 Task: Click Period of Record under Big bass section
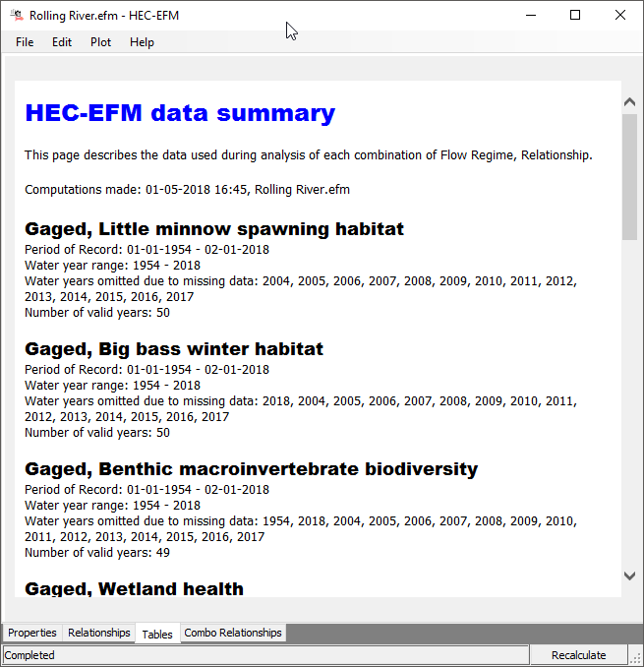coord(146,369)
